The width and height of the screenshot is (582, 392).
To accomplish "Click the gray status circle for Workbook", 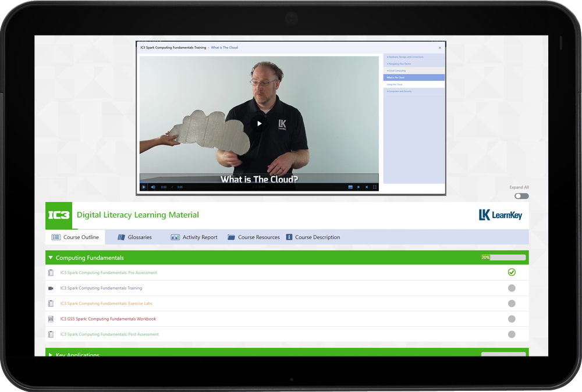I will (512, 319).
